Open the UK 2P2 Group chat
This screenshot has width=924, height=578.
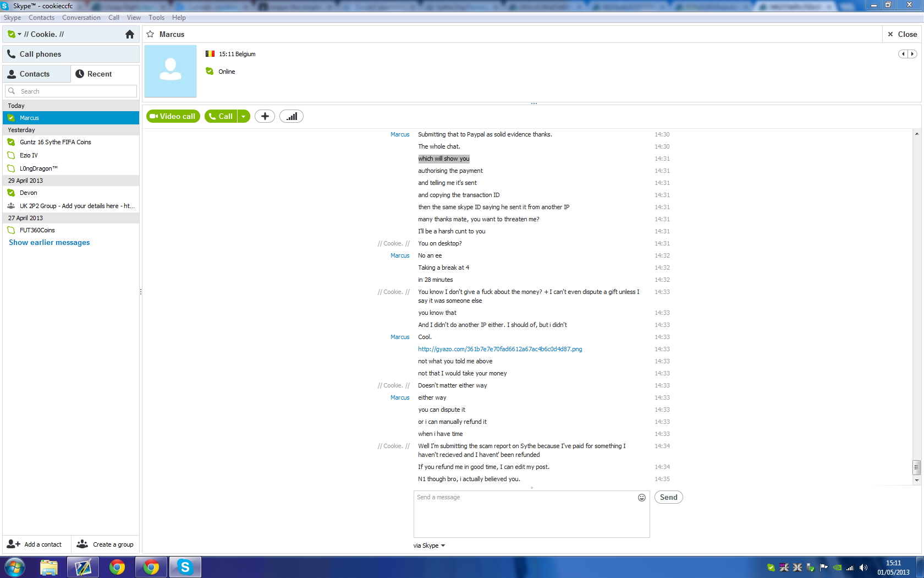71,206
